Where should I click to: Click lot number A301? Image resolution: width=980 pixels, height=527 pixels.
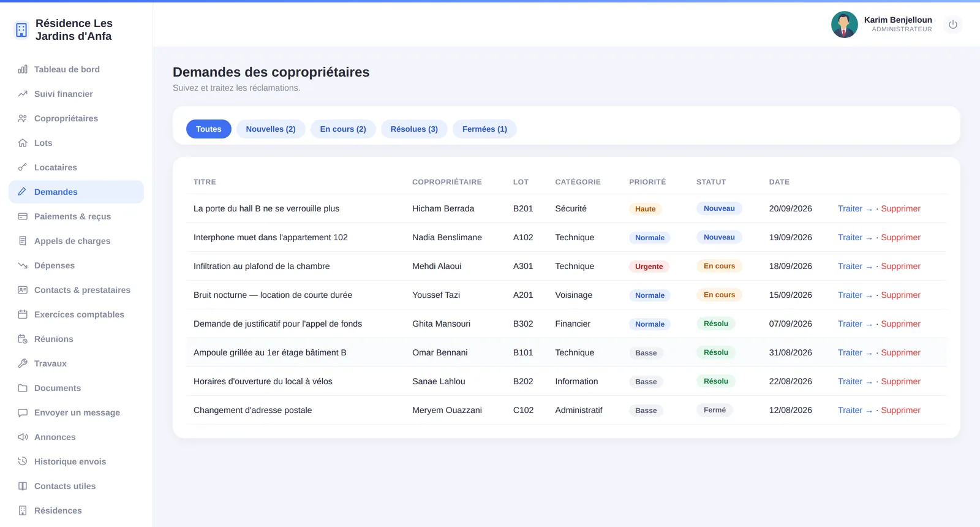(523, 266)
